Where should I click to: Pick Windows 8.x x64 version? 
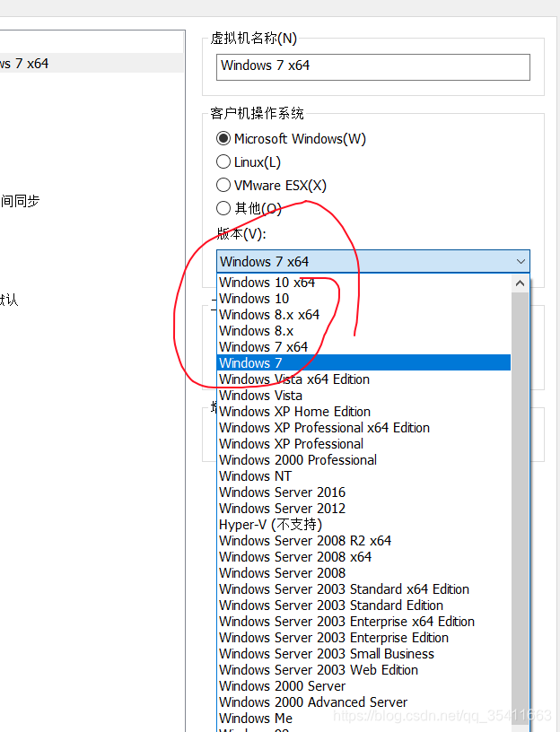tap(364, 315)
